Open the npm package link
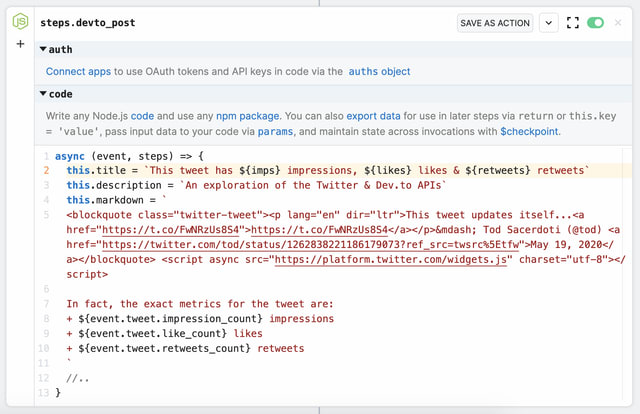The image size is (640, 414). 247,116
